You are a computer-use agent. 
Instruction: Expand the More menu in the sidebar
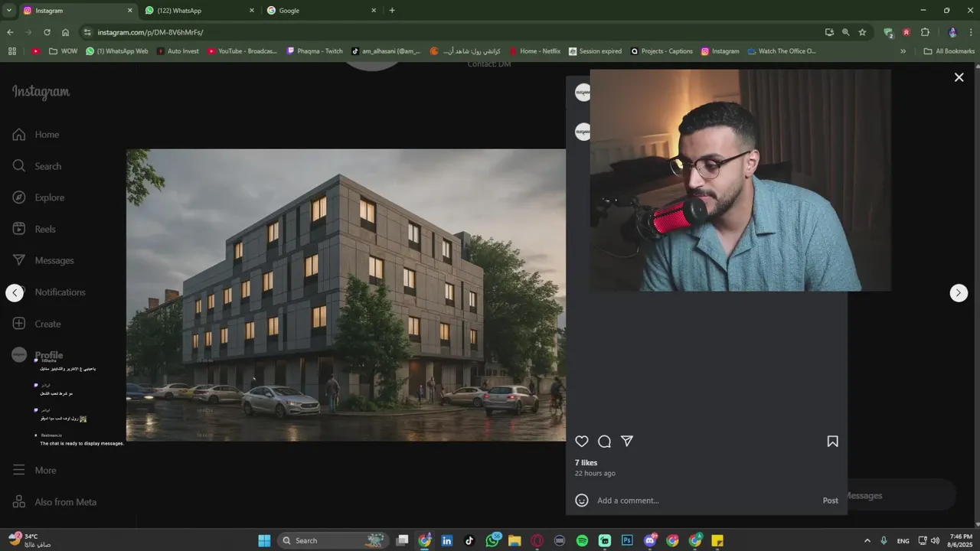coord(34,471)
